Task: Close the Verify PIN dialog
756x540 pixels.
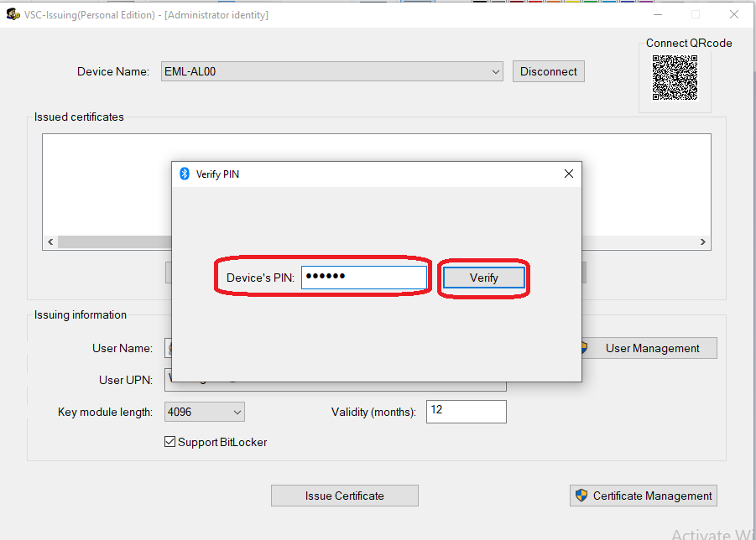Action: pyautogui.click(x=568, y=174)
